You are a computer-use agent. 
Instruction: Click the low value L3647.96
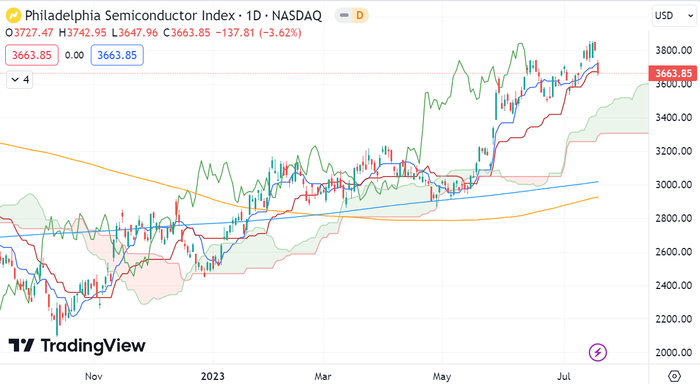pyautogui.click(x=134, y=33)
